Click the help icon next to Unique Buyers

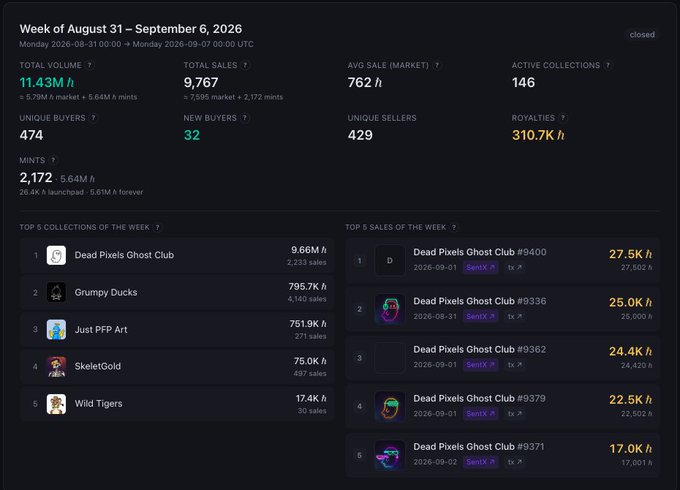point(93,118)
